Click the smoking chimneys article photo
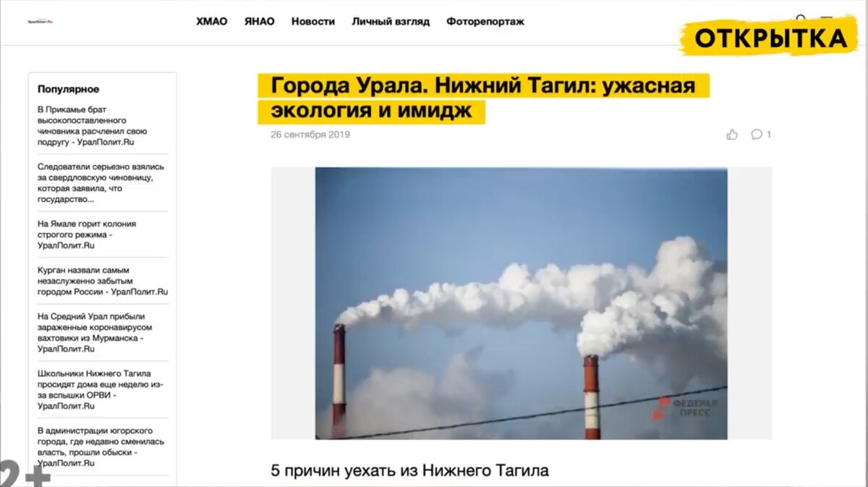This screenshot has height=487, width=868. pos(521,303)
